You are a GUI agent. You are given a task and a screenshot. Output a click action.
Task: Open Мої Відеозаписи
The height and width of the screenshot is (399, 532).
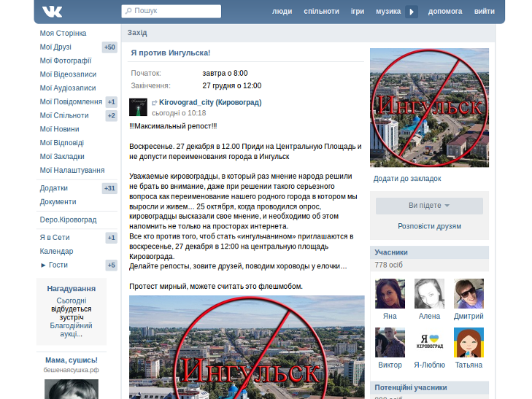68,74
